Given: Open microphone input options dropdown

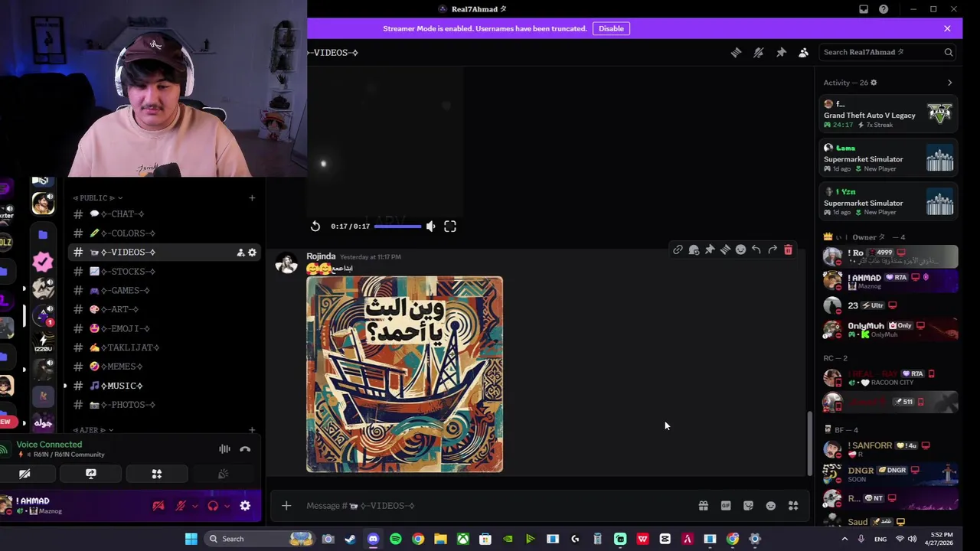Looking at the screenshot, I should pyautogui.click(x=194, y=506).
